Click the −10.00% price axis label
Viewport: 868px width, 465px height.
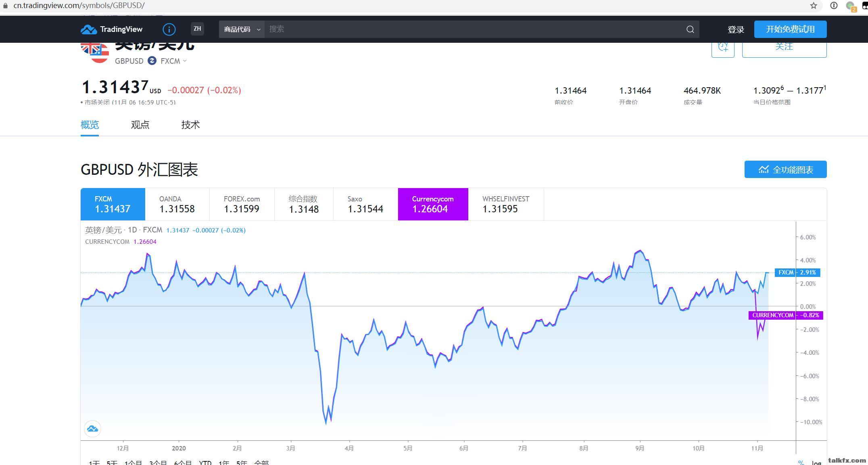[x=810, y=422]
